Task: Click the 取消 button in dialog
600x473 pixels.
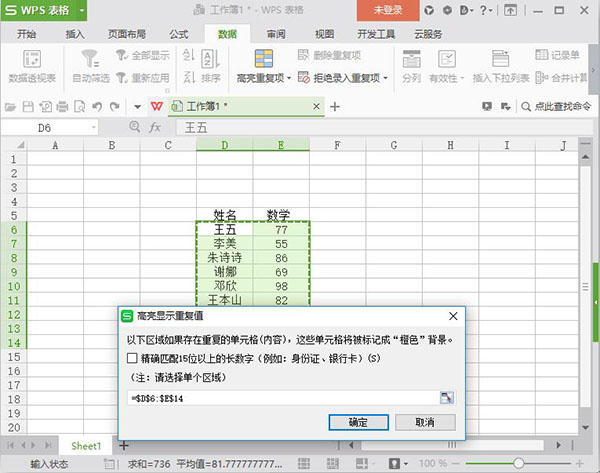Action: coord(424,422)
